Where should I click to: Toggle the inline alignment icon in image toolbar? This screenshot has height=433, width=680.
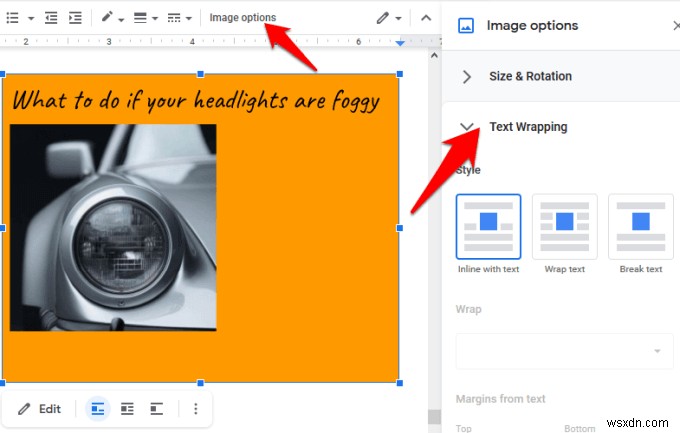(98, 409)
